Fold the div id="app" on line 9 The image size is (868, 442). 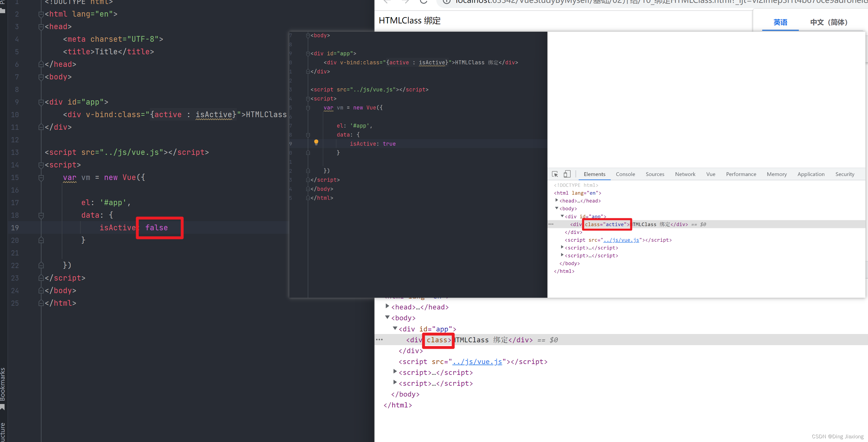click(41, 102)
